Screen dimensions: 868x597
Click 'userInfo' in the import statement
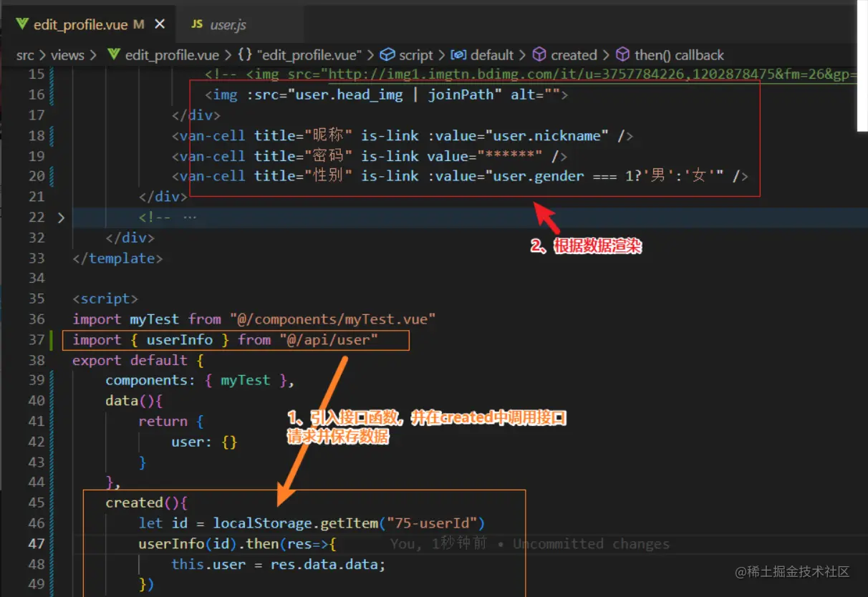click(180, 339)
